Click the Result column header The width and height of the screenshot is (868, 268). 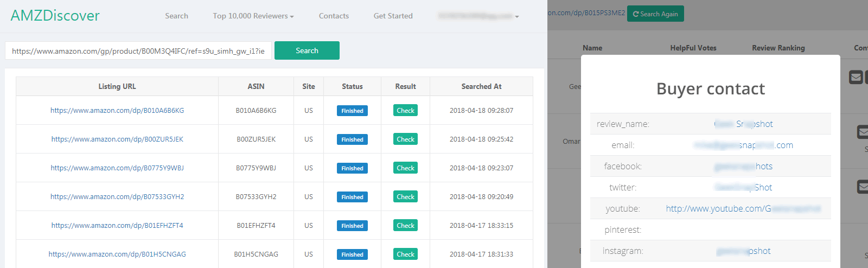pos(405,86)
